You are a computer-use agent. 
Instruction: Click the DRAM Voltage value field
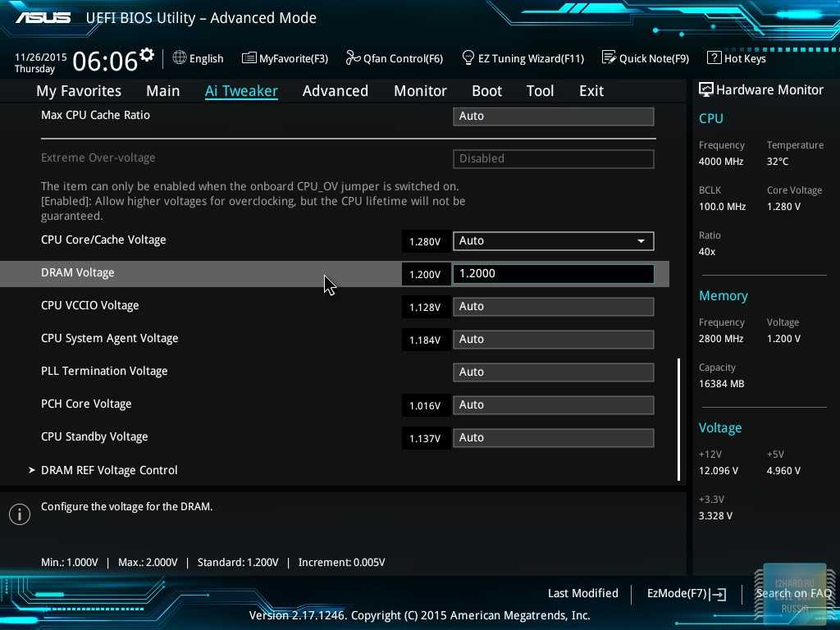(553, 273)
